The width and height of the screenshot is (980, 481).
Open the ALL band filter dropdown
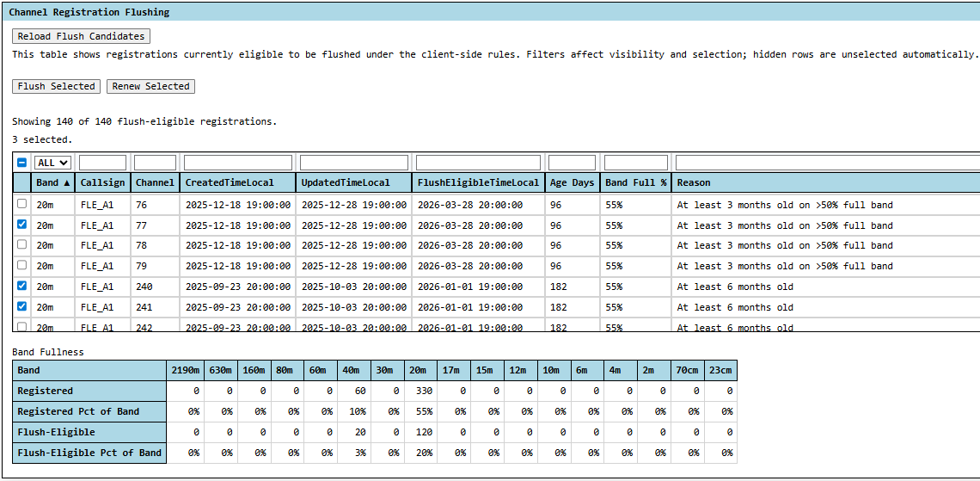pyautogui.click(x=52, y=163)
